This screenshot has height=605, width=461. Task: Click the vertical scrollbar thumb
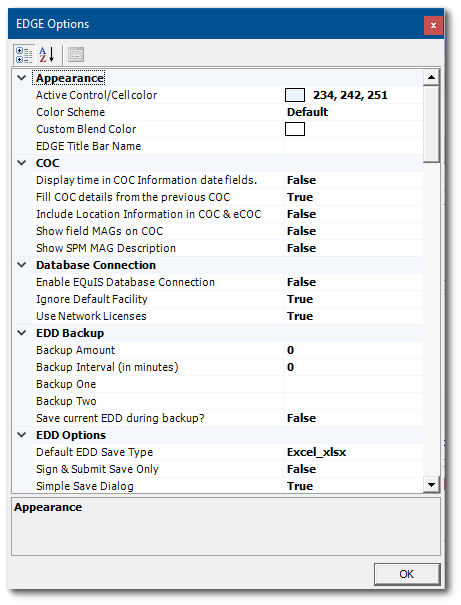431,124
